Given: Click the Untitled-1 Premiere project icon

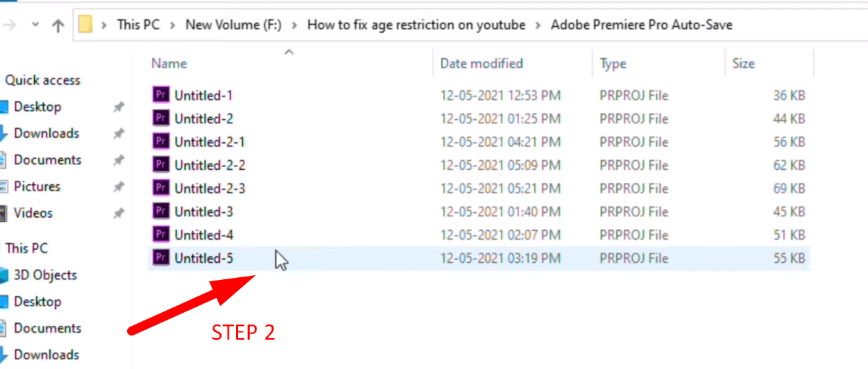Looking at the screenshot, I should [x=161, y=95].
